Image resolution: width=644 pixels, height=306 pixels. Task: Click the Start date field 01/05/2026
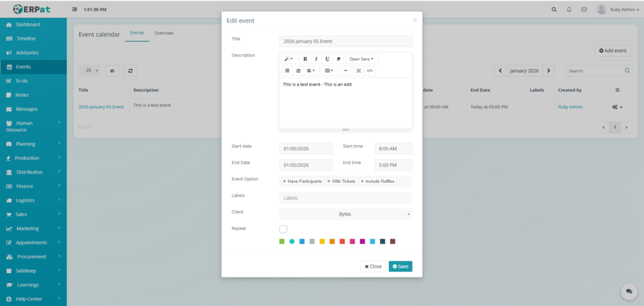(306, 148)
